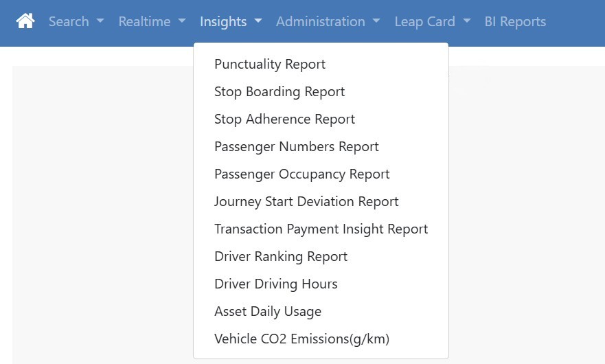This screenshot has width=605, height=364.
Task: Open Passenger Numbers Report
Action: (x=297, y=146)
